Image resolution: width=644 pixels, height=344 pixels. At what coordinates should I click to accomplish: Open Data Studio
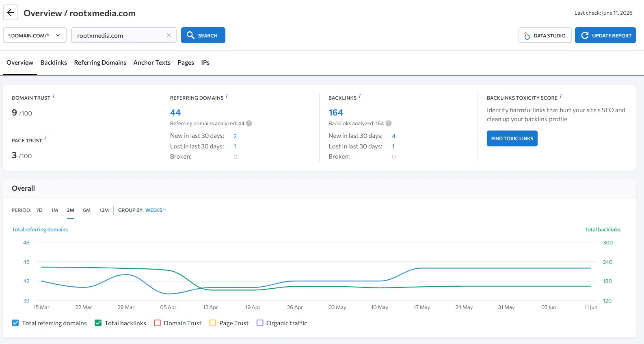545,35
